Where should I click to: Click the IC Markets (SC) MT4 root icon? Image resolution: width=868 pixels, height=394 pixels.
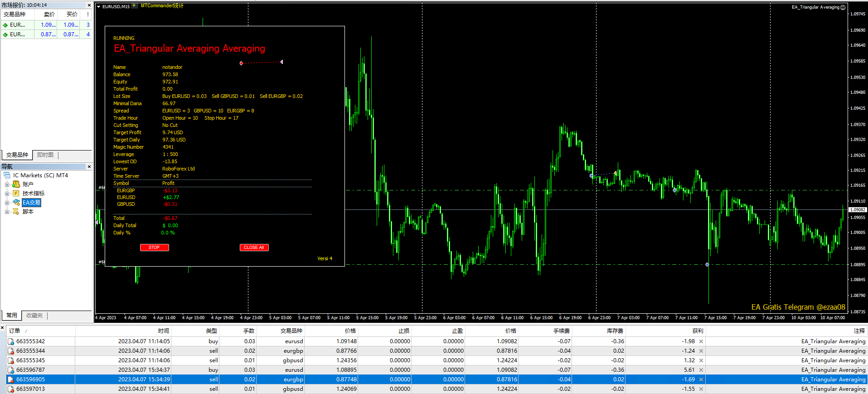(x=7, y=175)
